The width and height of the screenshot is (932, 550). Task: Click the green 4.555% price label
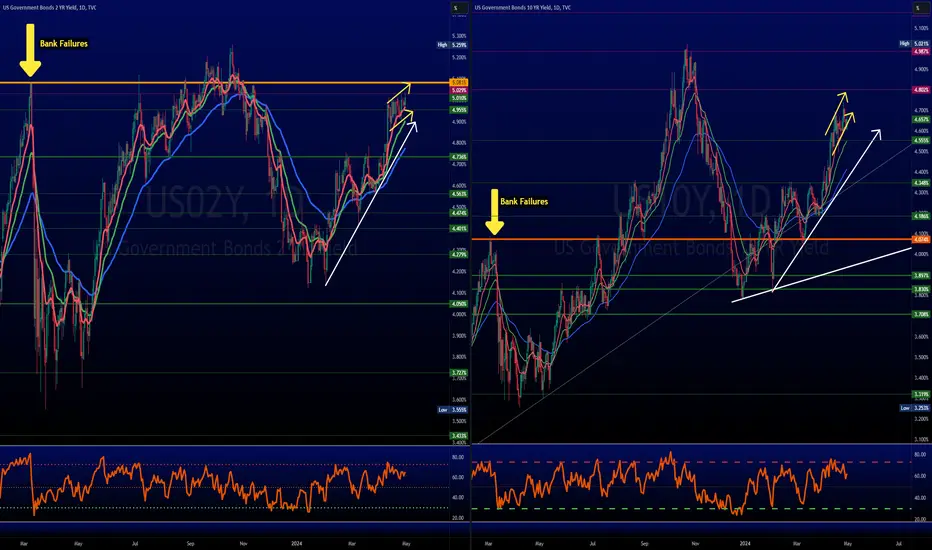pyautogui.click(x=921, y=140)
